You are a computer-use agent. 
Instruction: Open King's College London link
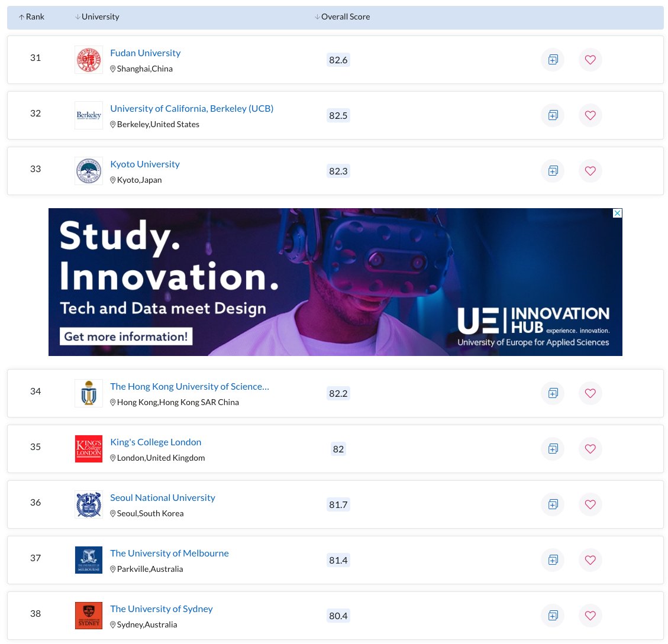click(x=156, y=442)
